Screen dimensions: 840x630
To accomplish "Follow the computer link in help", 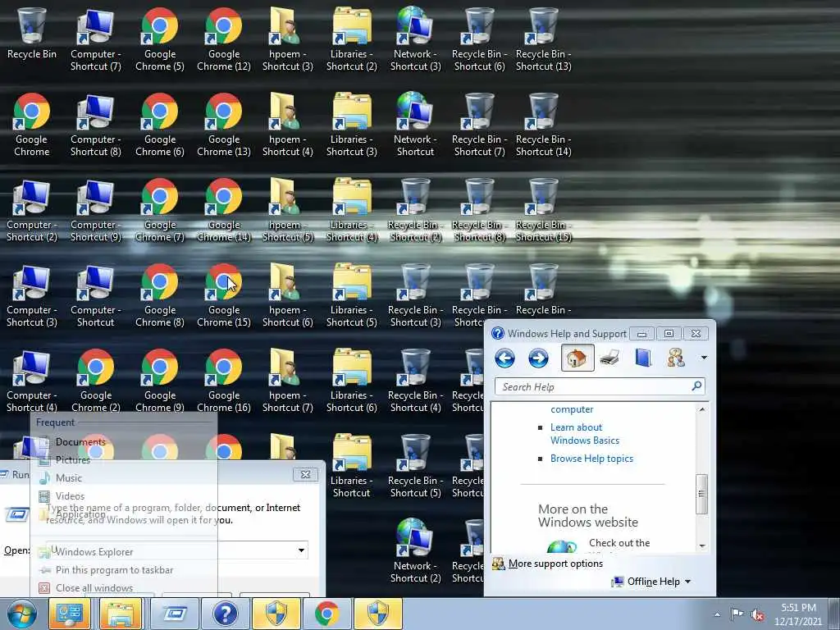I will [x=572, y=409].
